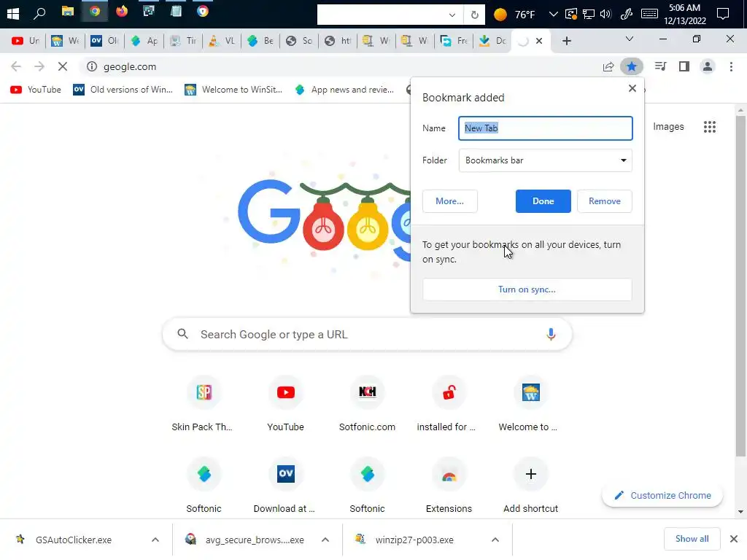Toggle Chrome side panel icon
The height and width of the screenshot is (560, 747).
pyautogui.click(x=684, y=66)
